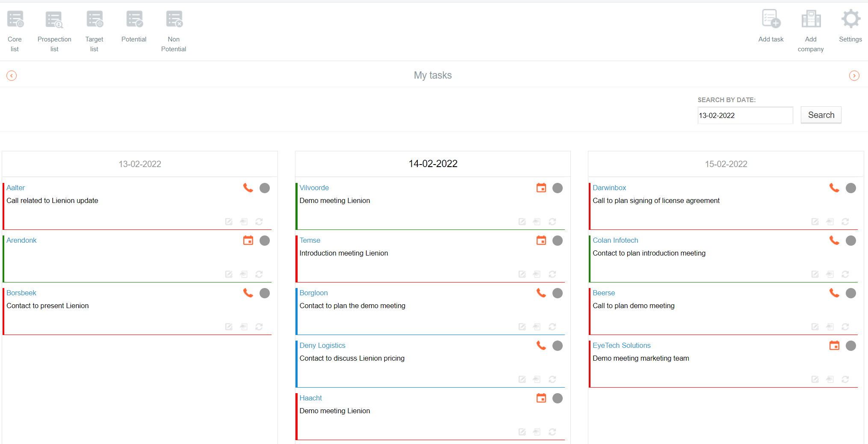Go to next days with right arrow
The height and width of the screenshot is (444, 868).
pos(854,76)
